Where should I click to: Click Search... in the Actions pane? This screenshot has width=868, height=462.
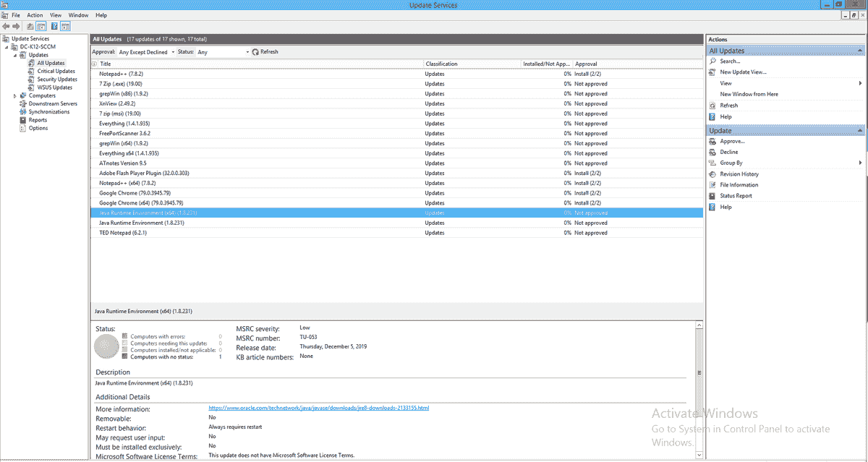730,61
